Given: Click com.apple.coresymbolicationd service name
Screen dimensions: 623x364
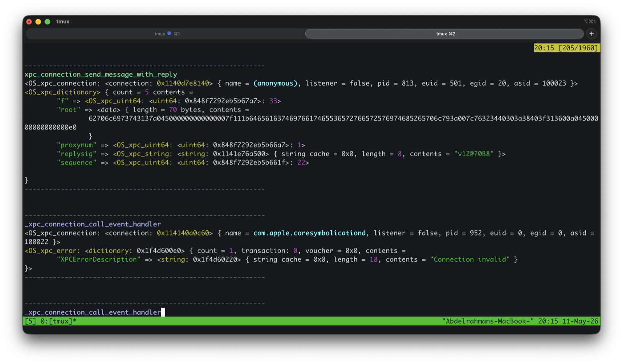Looking at the screenshot, I should click(310, 233).
